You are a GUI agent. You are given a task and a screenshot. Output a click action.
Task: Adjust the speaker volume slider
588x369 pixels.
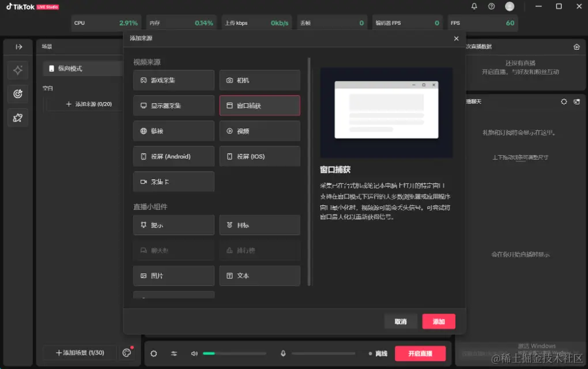click(235, 353)
